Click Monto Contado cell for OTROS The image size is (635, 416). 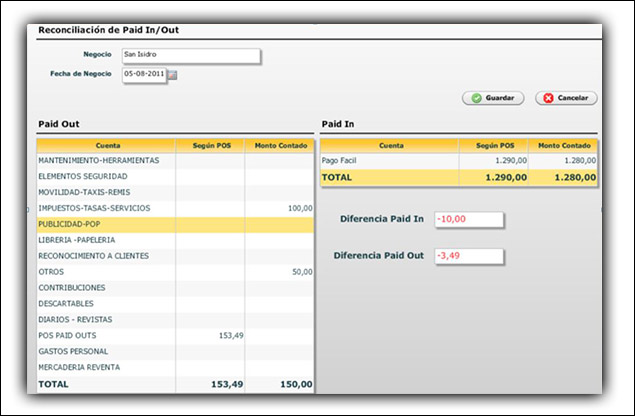[279, 272]
